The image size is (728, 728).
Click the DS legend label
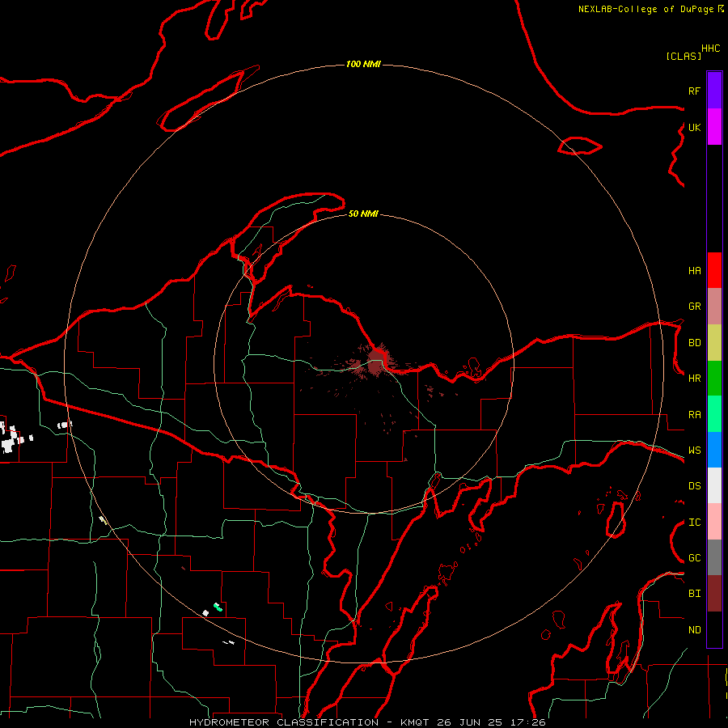pos(695,486)
